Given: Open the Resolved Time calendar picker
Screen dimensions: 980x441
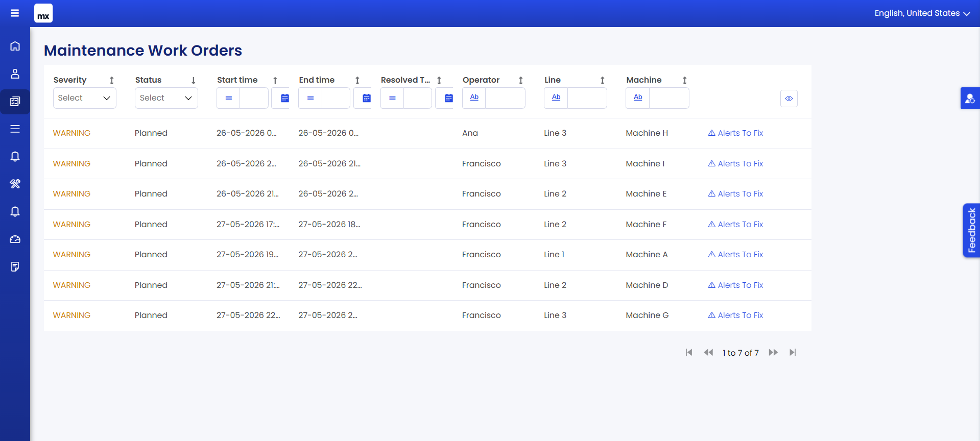Looking at the screenshot, I should coord(448,98).
